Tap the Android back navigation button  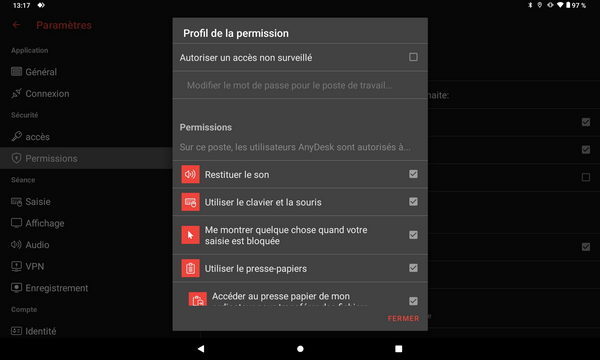(201, 349)
